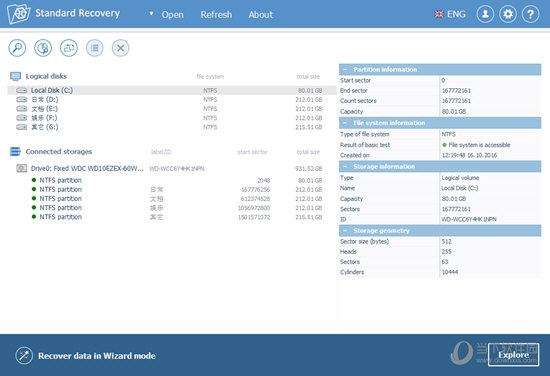Viewport: 550px width, 376px height.
Task: Click the green dot on the 215.51 GB partition
Action: (34, 216)
